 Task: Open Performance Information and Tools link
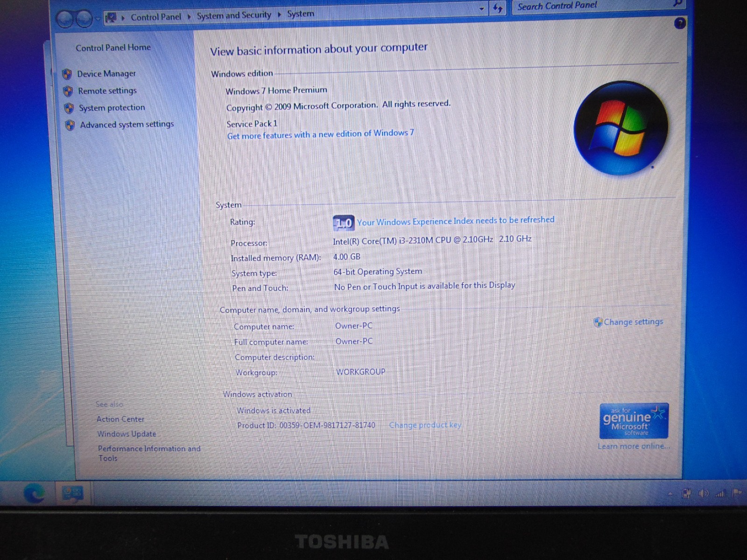pyautogui.click(x=149, y=453)
